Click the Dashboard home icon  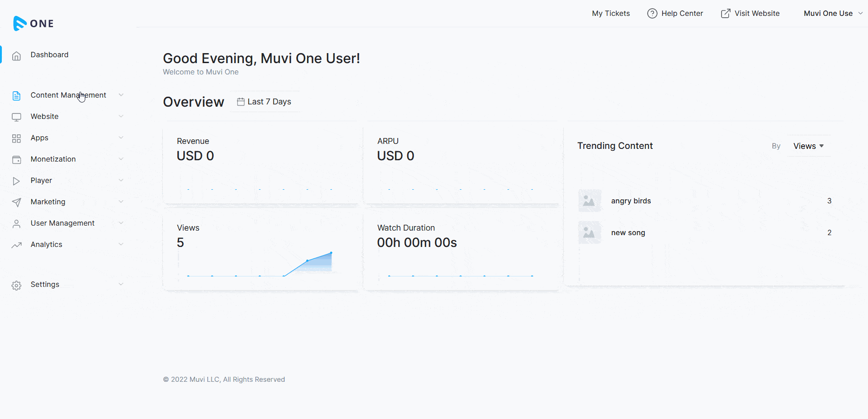(16, 56)
